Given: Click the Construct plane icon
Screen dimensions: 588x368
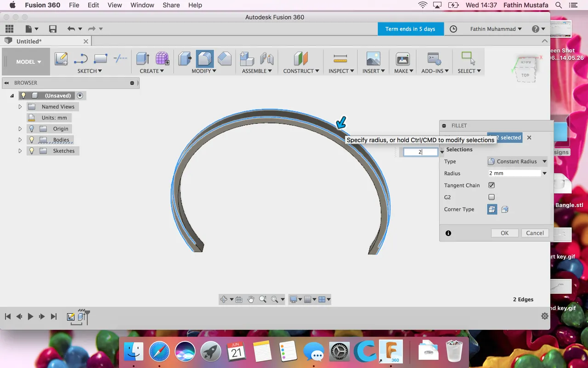Looking at the screenshot, I should (301, 59).
